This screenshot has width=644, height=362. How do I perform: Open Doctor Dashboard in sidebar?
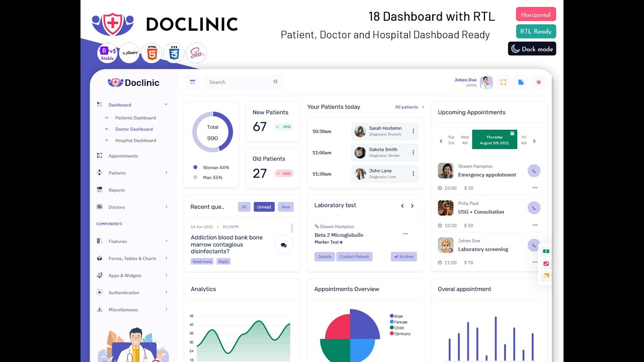click(x=134, y=129)
